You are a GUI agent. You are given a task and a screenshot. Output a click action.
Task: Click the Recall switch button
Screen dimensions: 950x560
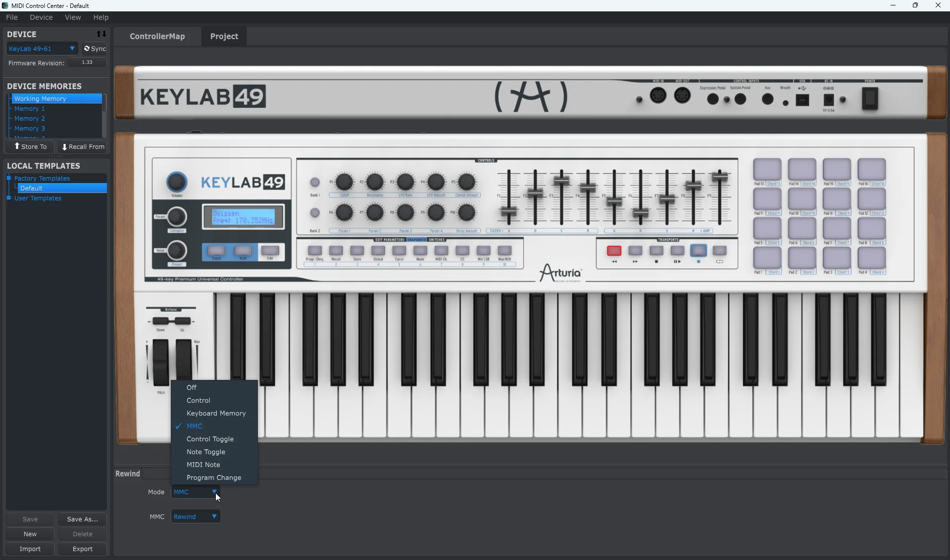(x=336, y=251)
